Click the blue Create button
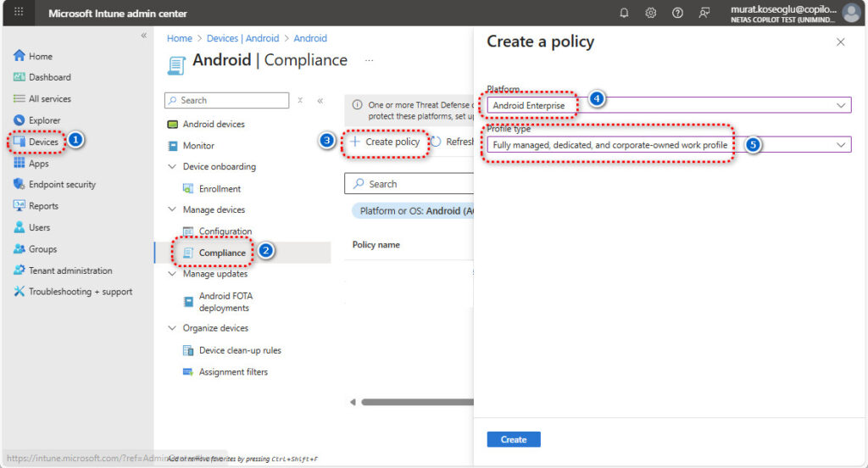Screen dimensions: 868x468 click(513, 439)
